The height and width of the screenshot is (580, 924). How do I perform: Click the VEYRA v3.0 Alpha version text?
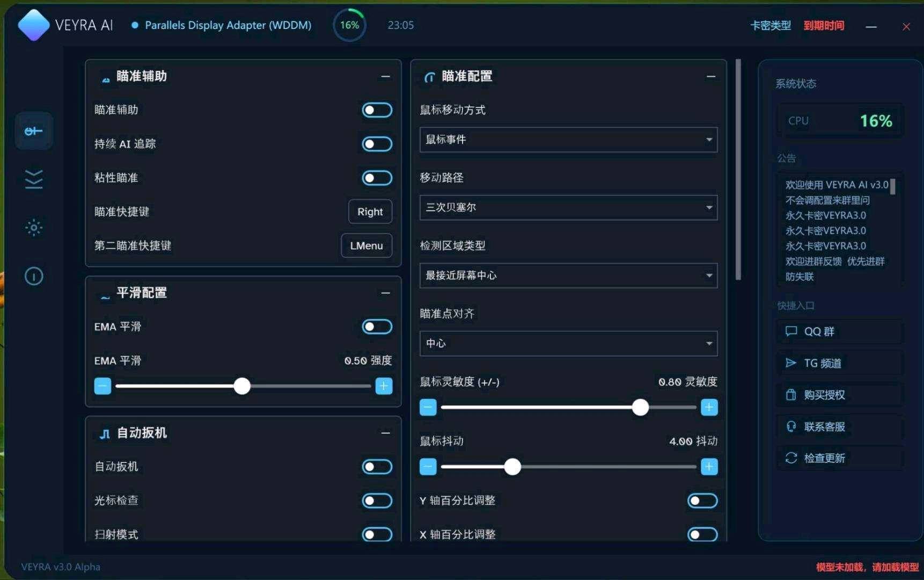click(x=61, y=567)
